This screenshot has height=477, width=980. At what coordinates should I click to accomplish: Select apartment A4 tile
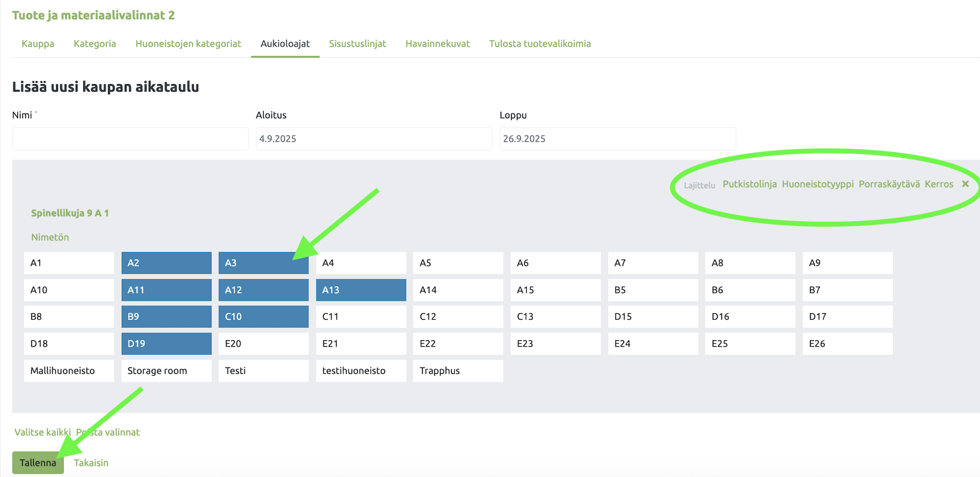pyautogui.click(x=361, y=263)
